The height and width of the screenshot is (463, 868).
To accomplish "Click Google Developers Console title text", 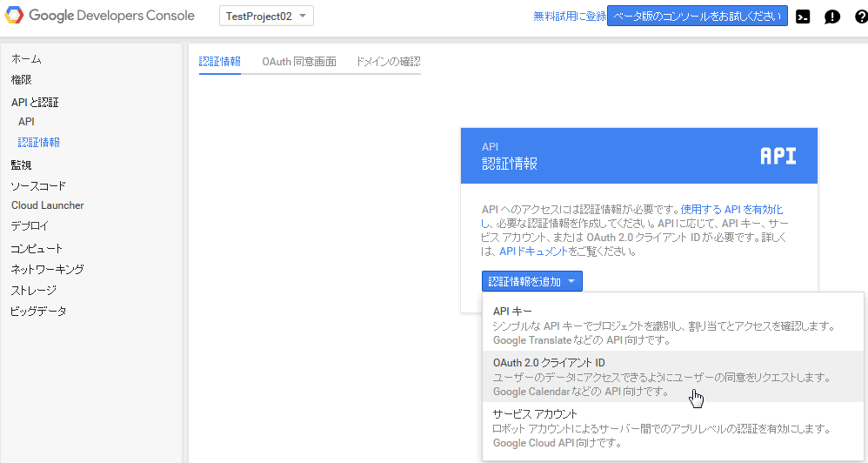I will 112,16.
